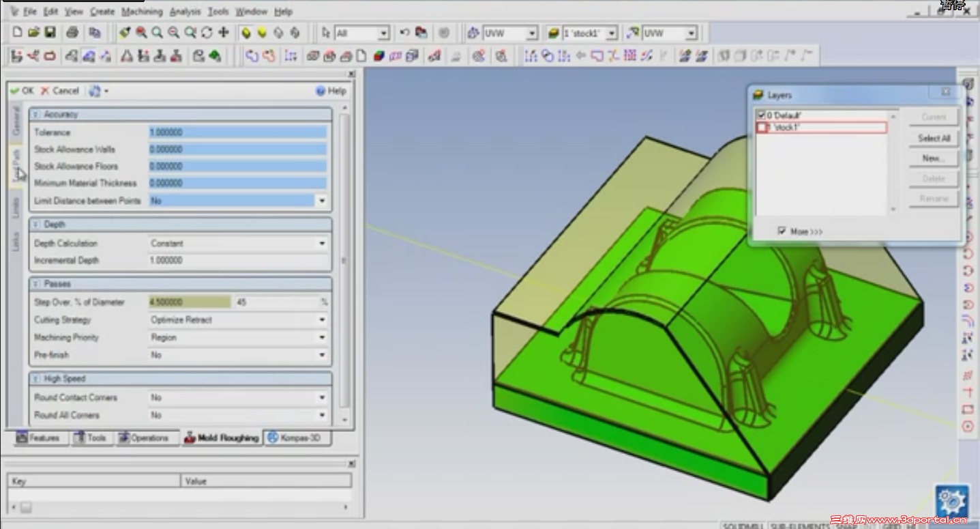Viewport: 980px width, 529px height.
Task: Click the blue loop arrow icon in second toolbar
Action: 252,56
